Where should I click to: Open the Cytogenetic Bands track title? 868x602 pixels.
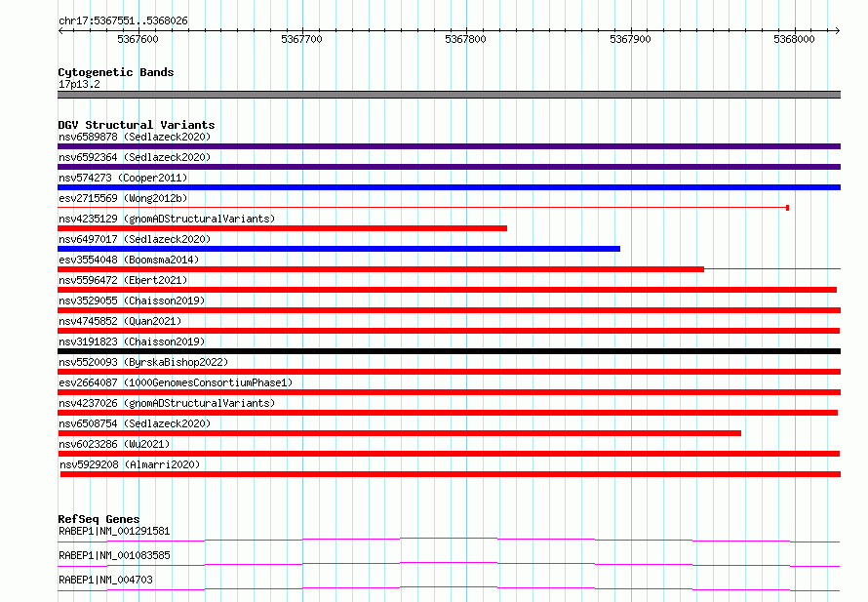(x=116, y=72)
